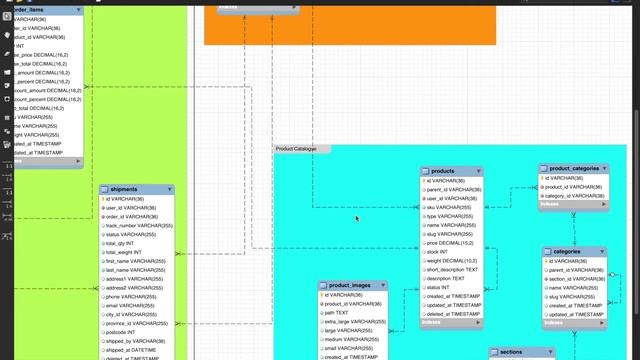Expand Indexes section of categories table
This screenshot has height=360, width=640.
602,323
